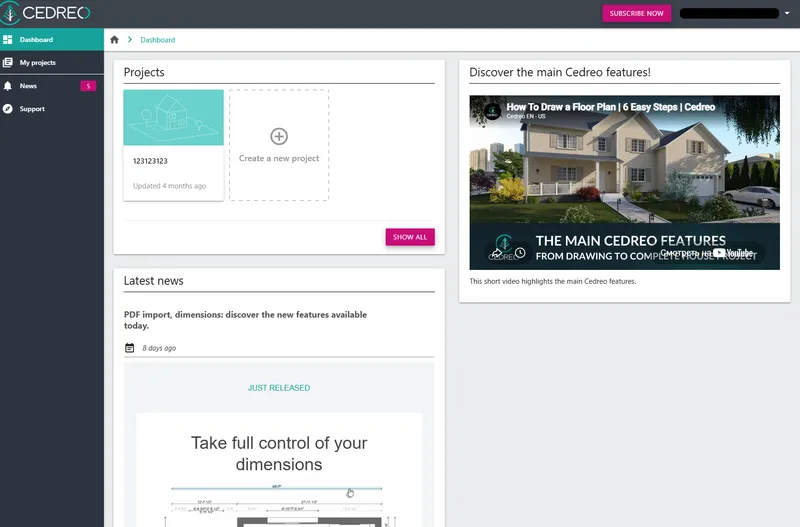Open My projects in the sidebar
Screen dimensions: 800x527
[52, 62]
